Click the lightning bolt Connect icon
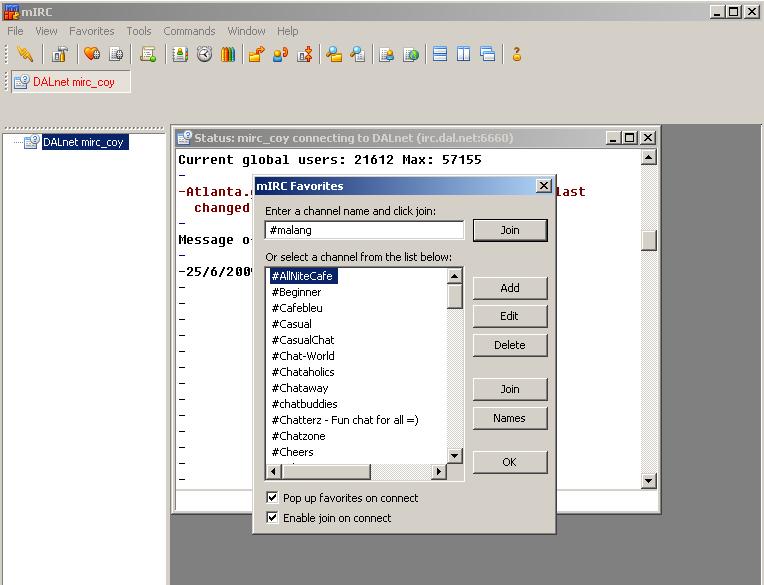 click(x=24, y=54)
